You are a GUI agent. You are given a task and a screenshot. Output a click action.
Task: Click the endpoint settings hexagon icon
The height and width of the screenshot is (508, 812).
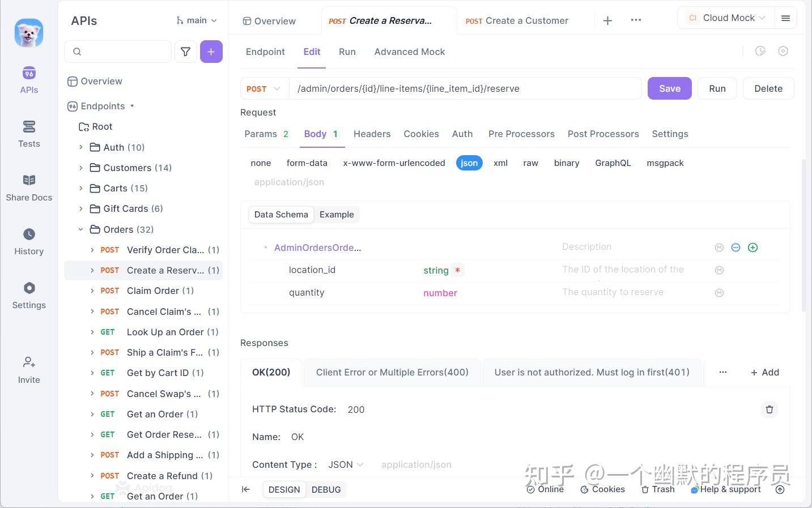pyautogui.click(x=784, y=51)
